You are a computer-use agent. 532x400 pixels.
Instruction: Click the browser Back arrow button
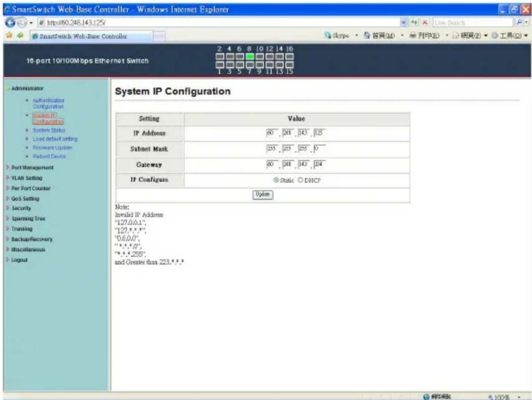(x=10, y=23)
